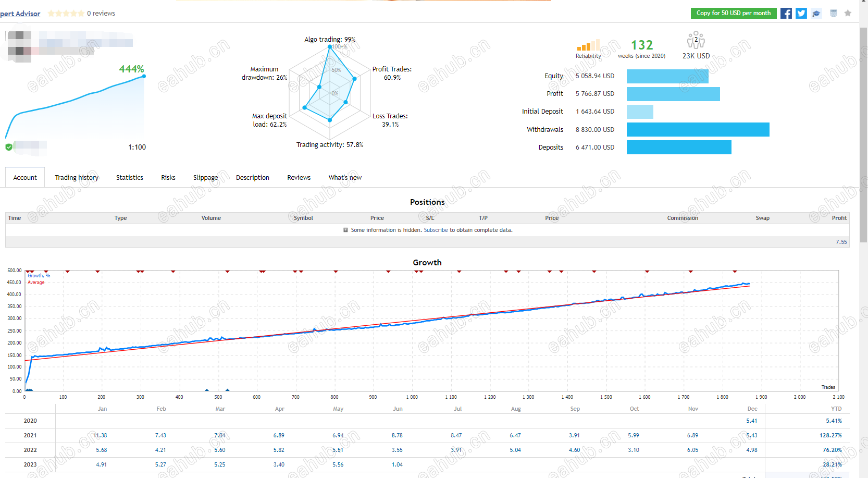Share signal on Facebook icon
This screenshot has height=478, width=868.
tap(786, 14)
